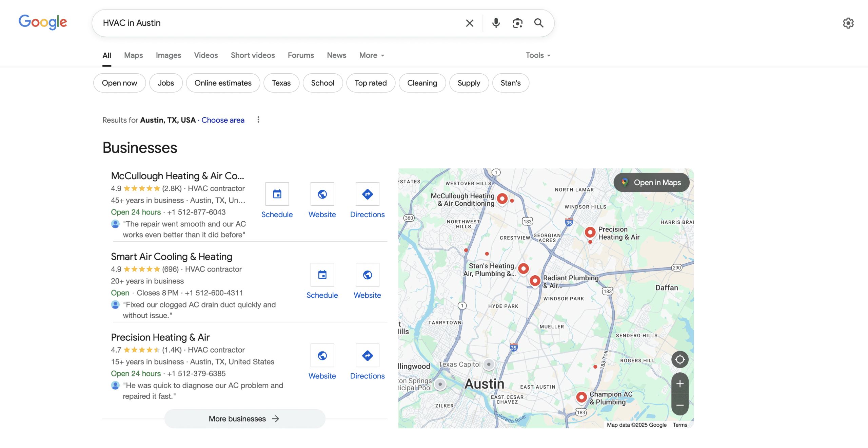Image resolution: width=868 pixels, height=448 pixels.
Task: Open search by image camera icon
Action: tap(517, 23)
